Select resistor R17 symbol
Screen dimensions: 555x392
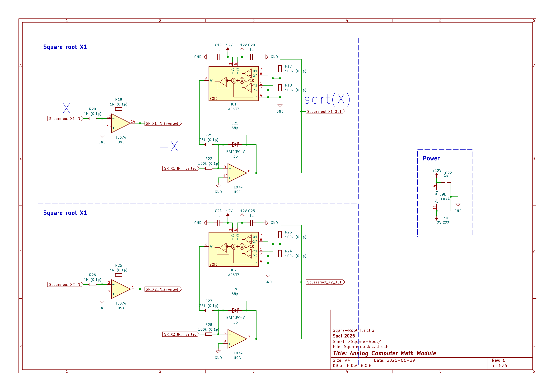pyautogui.click(x=280, y=69)
